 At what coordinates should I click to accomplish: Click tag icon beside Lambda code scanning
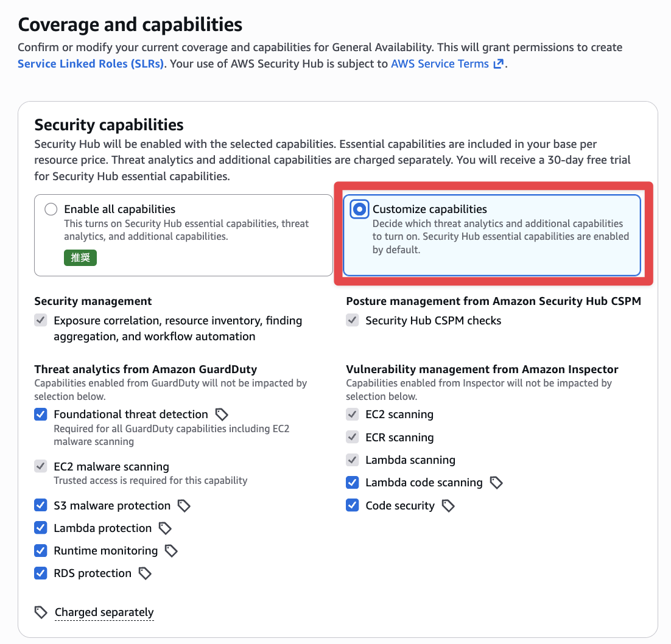tap(497, 483)
